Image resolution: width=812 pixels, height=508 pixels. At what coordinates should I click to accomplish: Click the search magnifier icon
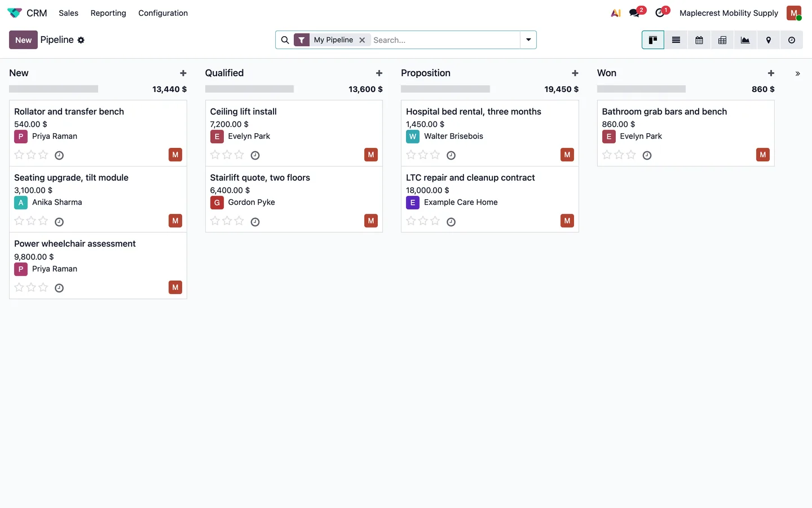coord(285,40)
